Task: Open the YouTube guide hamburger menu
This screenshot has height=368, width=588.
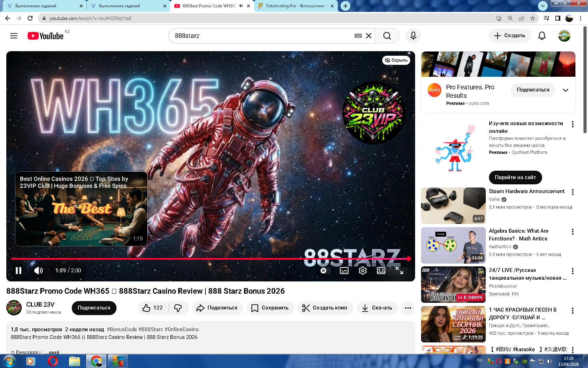Action: (14, 36)
